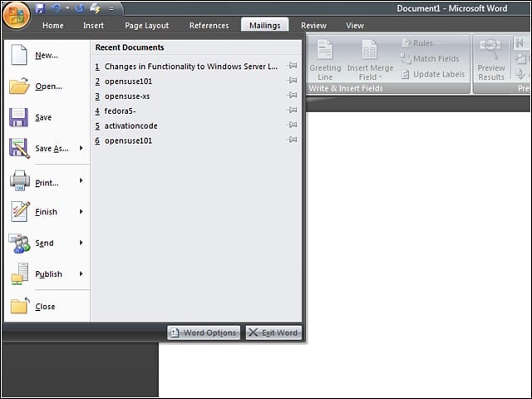
Task: Expand the Finish submenu arrow
Action: pos(81,212)
